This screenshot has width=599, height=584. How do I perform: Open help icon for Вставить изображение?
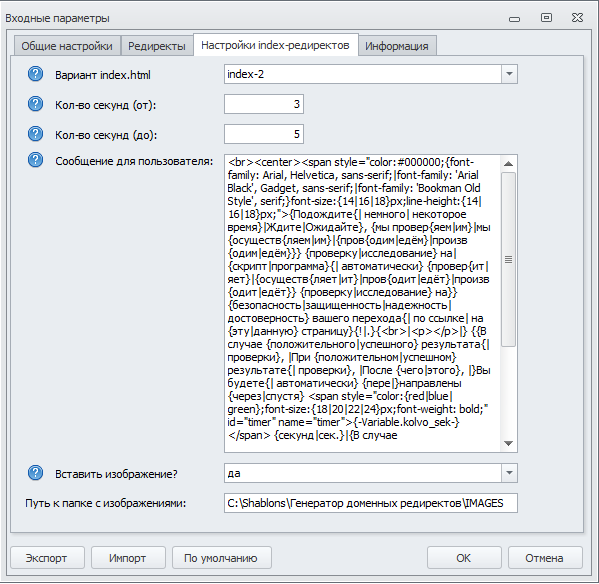(x=36, y=473)
